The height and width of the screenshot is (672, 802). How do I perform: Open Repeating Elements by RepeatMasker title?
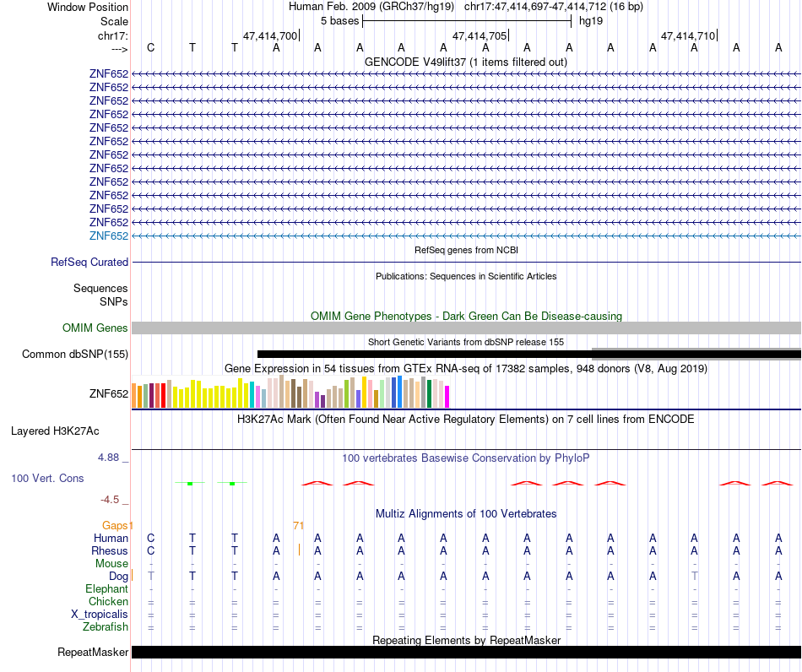(x=466, y=640)
